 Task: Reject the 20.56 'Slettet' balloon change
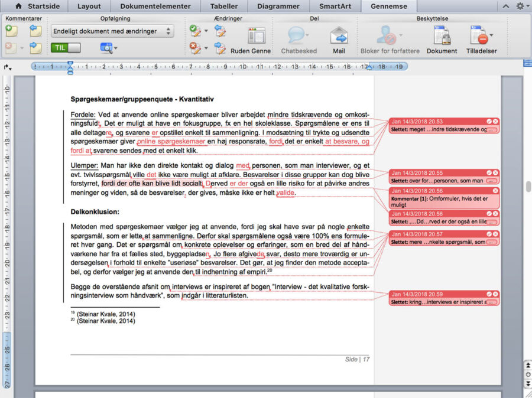[495, 214]
